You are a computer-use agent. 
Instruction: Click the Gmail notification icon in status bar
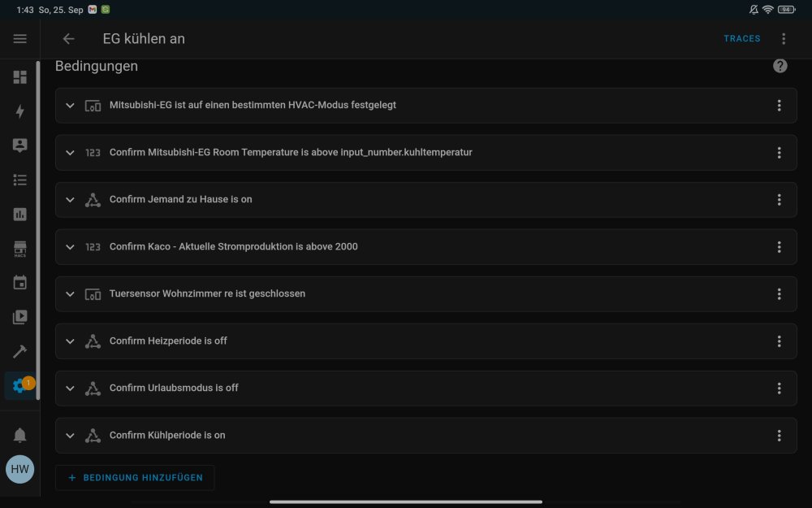(93, 9)
